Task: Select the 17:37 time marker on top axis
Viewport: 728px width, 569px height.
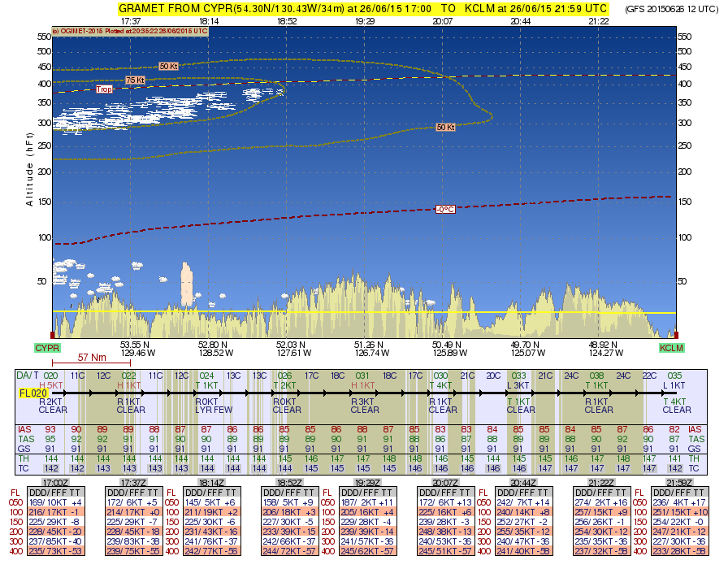Action: click(x=130, y=21)
